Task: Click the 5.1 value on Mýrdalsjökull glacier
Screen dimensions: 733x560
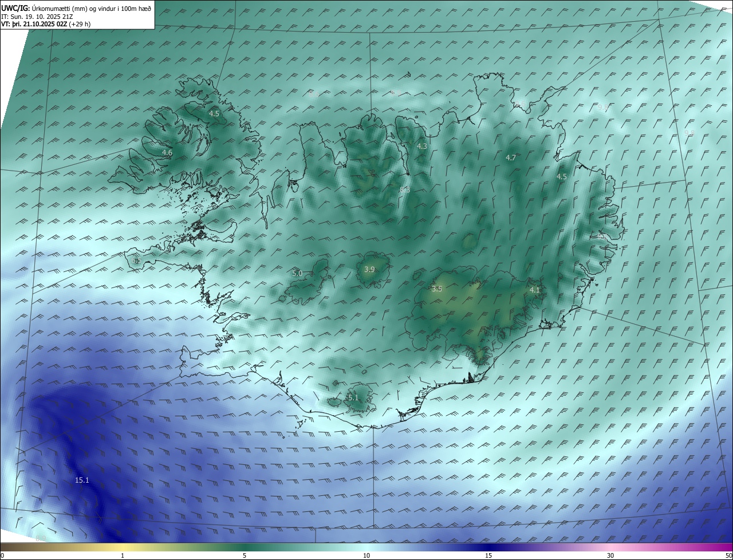Action: tap(353, 397)
